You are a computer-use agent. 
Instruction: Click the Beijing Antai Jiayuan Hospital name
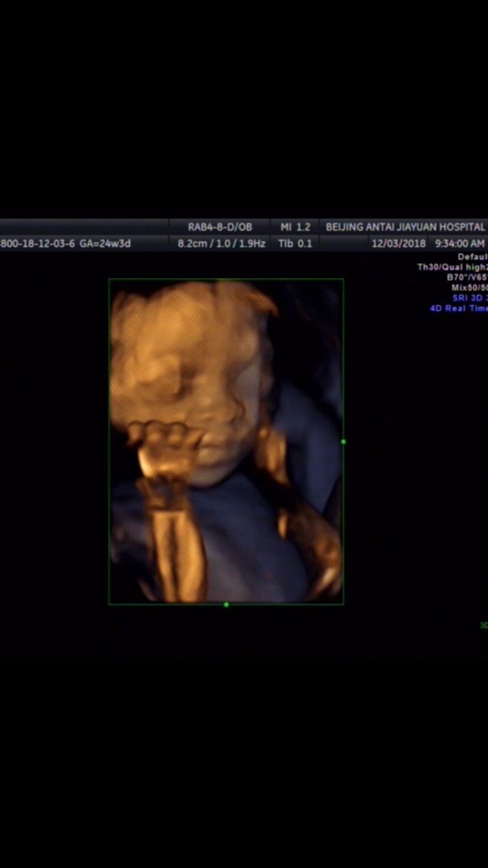coord(405,227)
